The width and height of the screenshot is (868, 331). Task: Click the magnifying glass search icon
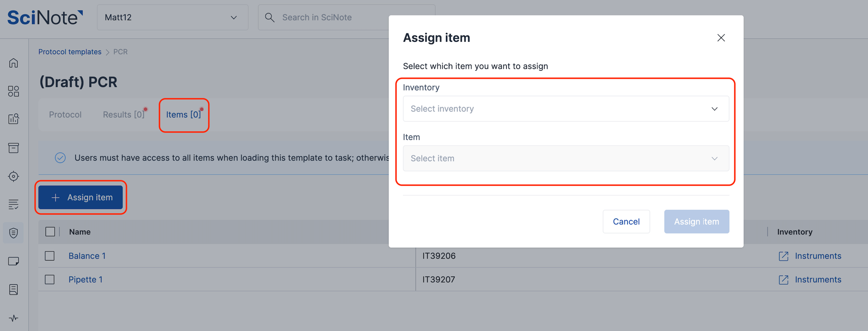coord(269,17)
